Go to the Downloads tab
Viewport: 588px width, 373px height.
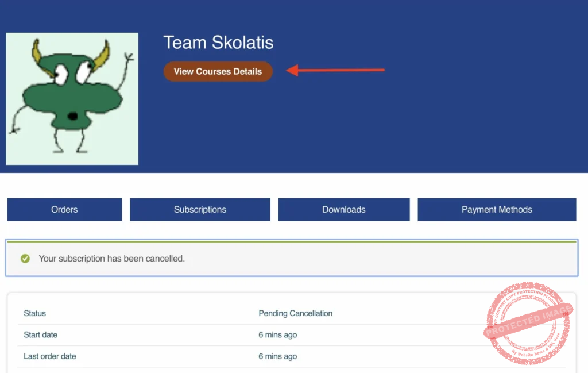[x=343, y=210]
